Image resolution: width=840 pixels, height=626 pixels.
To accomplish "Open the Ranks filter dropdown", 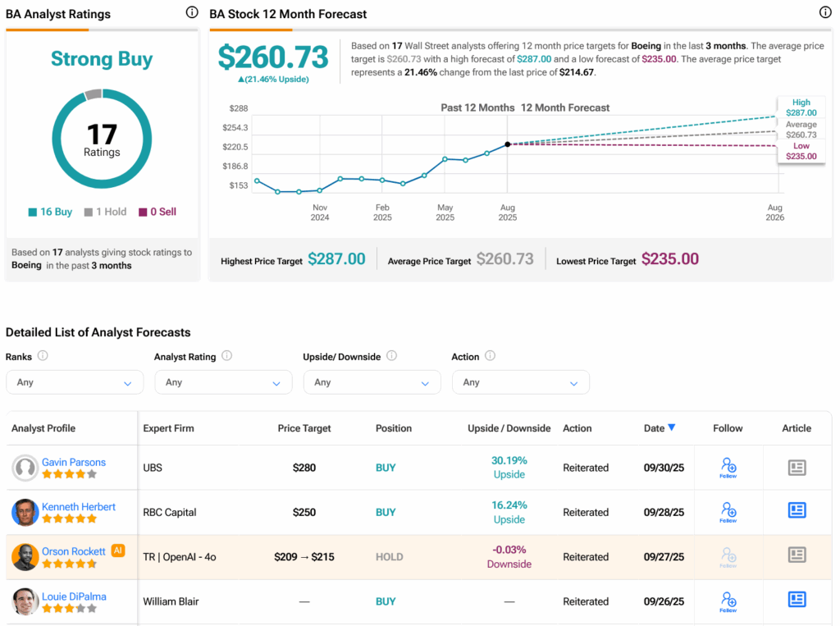I will click(x=75, y=382).
